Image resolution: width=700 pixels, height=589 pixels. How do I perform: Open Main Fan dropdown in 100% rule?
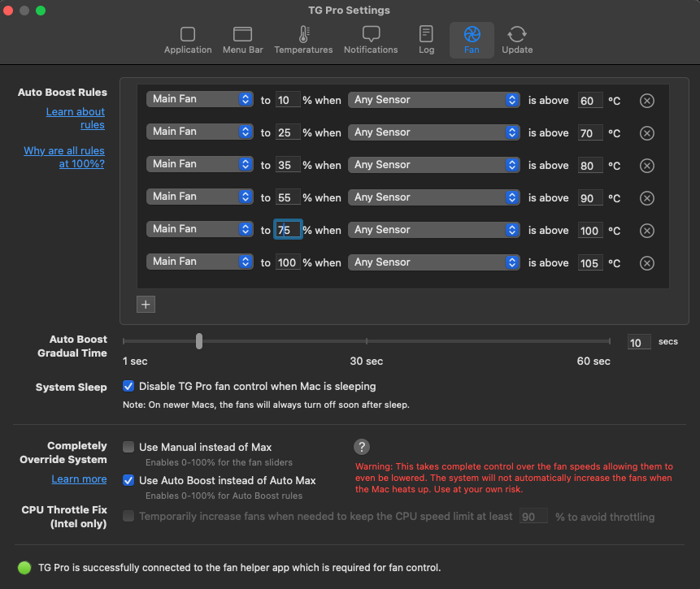point(200,262)
